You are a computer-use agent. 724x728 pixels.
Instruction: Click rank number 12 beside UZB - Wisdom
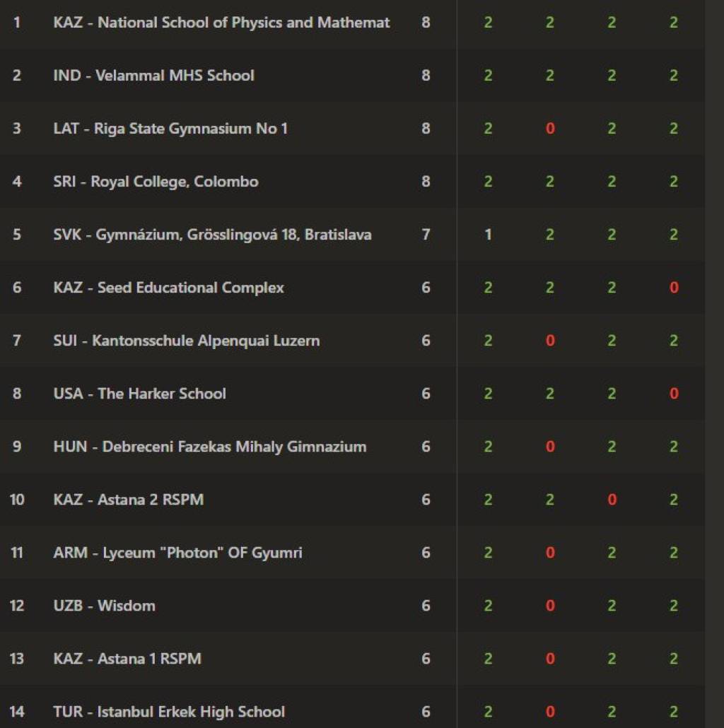pyautogui.click(x=16, y=606)
